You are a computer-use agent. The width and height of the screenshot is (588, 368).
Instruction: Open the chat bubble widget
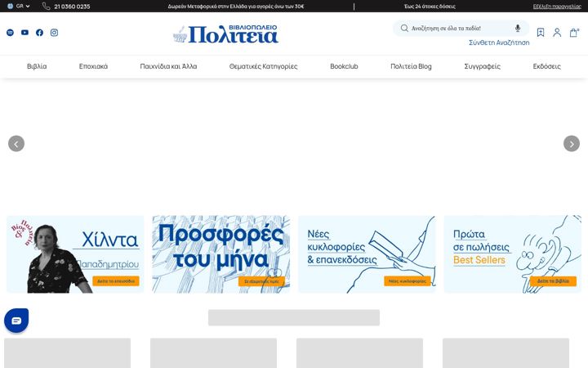pos(16,321)
